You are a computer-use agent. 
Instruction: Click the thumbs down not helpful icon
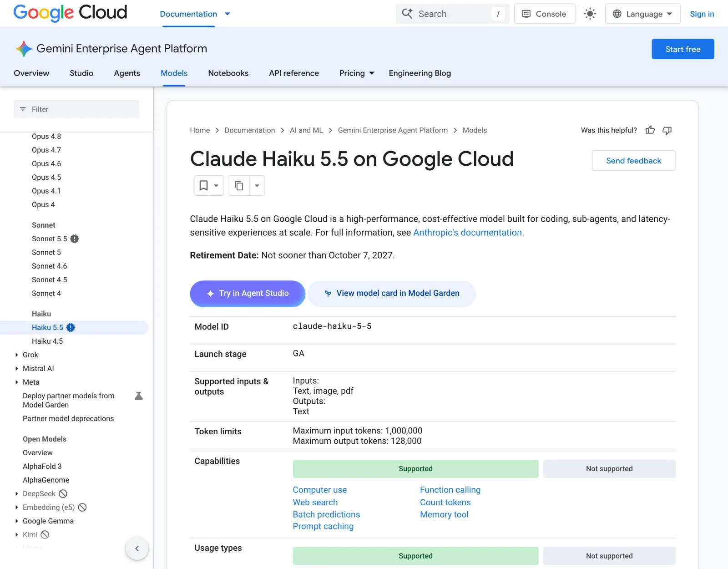667,131
